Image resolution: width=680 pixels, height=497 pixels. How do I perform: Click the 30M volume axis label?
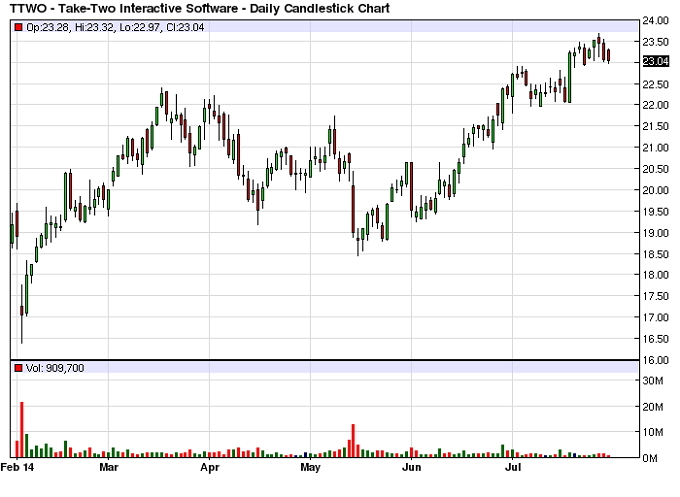(653, 381)
